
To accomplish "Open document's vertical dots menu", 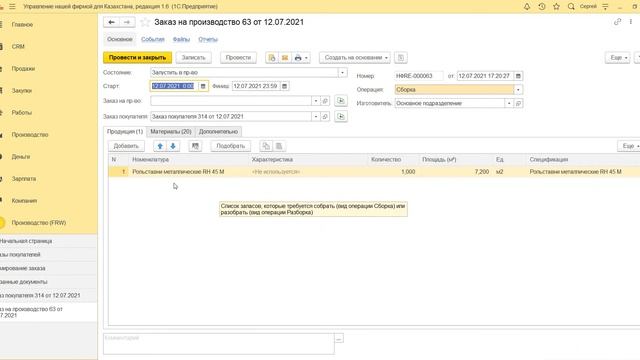I will [631, 22].
